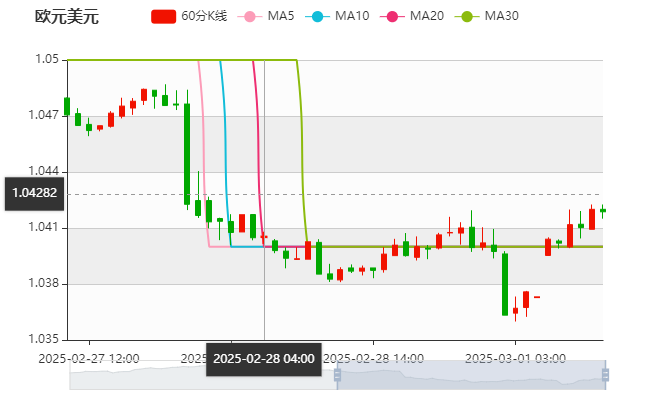Click the long green candle dropping from 1.0475
Image resolution: width=670 pixels, height=400 pixels.
point(186,153)
